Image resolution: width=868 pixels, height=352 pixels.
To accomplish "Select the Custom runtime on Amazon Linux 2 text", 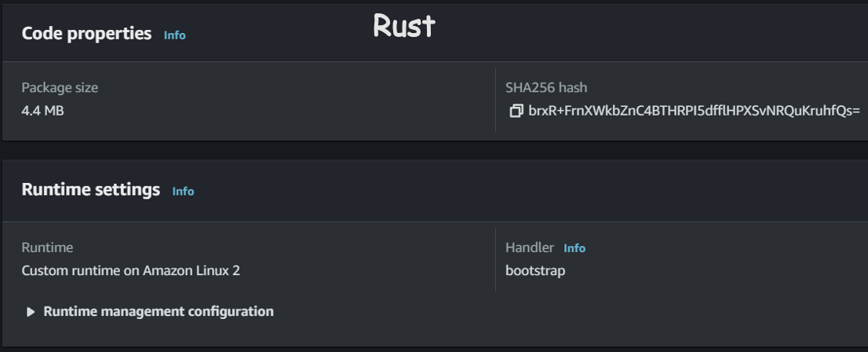I will tap(130, 271).
